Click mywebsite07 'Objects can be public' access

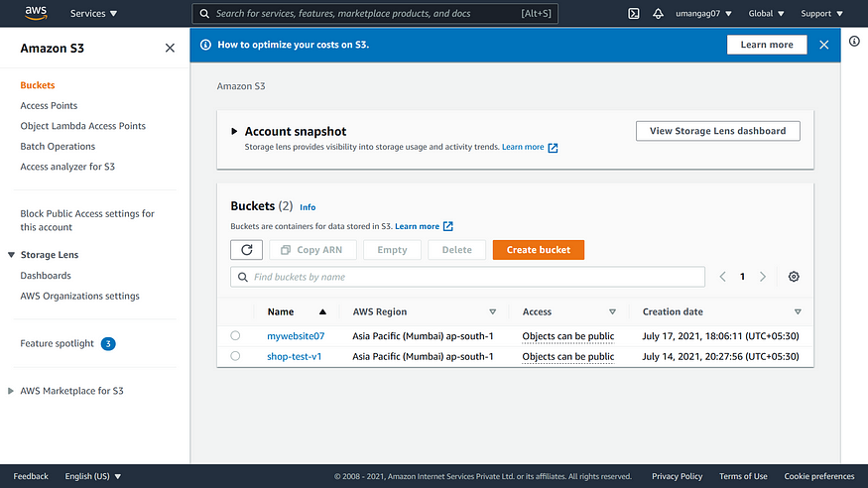point(568,336)
